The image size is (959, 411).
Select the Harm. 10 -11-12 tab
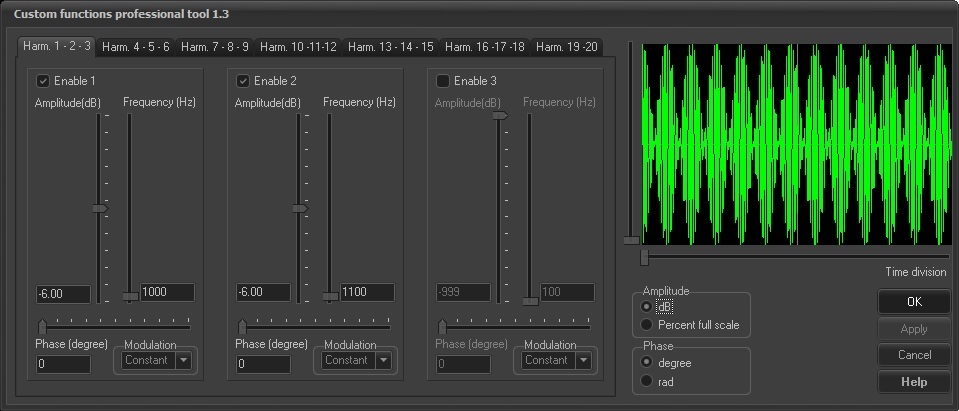tap(298, 47)
